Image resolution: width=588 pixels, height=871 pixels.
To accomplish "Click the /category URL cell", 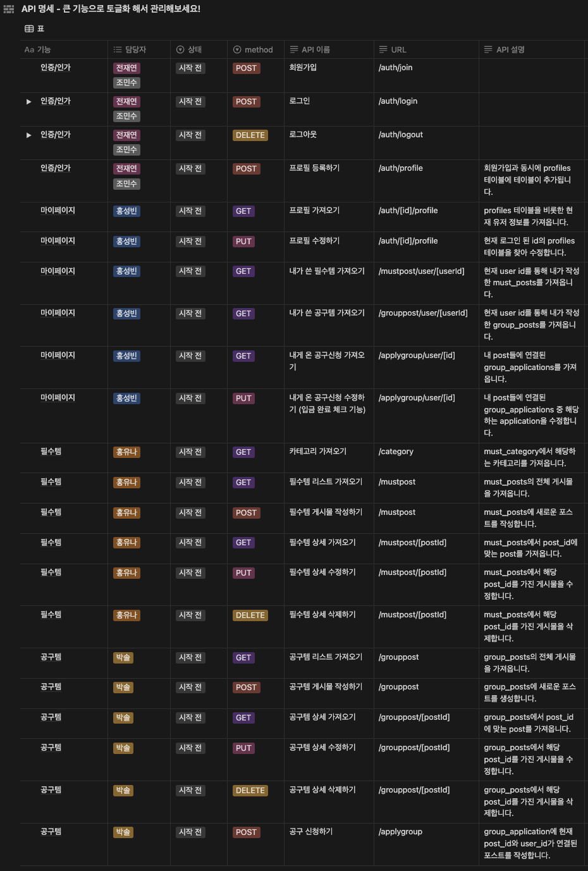I will coord(426,457).
